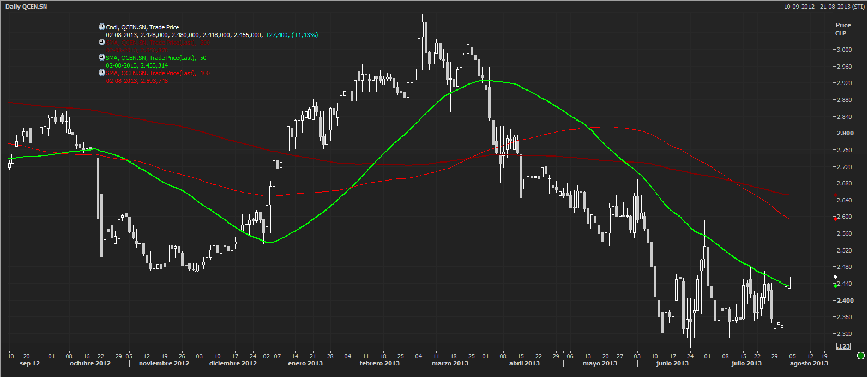Click the 2.720 price axis label
The image size is (868, 378).
(843, 167)
